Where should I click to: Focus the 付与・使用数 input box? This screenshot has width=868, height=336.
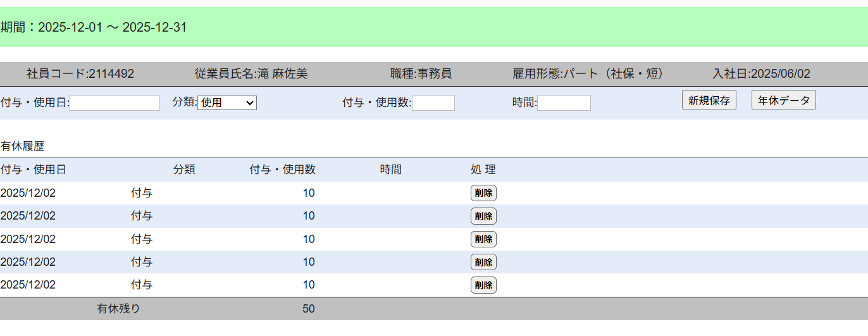tap(433, 103)
